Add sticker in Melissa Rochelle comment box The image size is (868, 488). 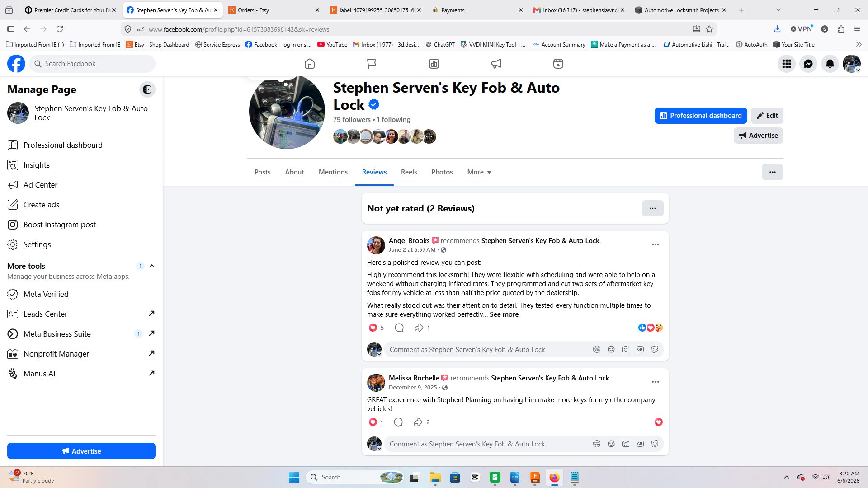(655, 444)
